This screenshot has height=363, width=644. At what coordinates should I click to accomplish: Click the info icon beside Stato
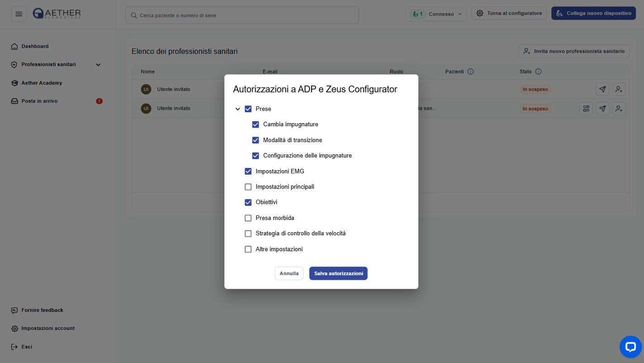coord(538,72)
